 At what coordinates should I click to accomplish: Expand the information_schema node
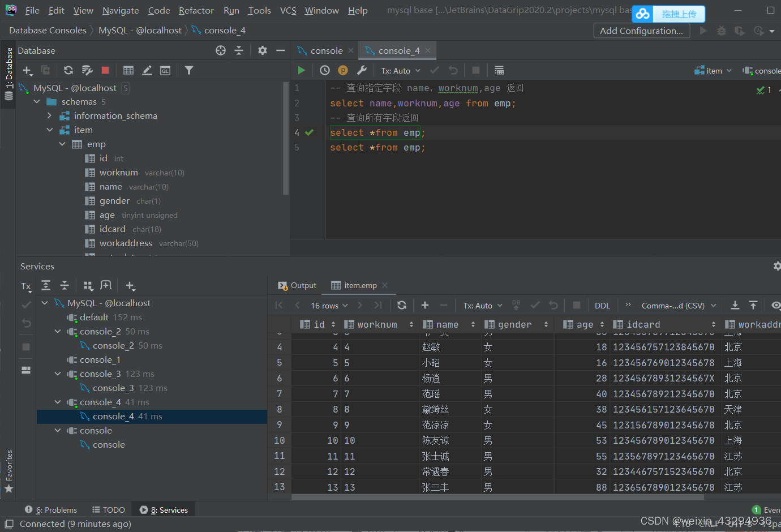pyautogui.click(x=49, y=116)
